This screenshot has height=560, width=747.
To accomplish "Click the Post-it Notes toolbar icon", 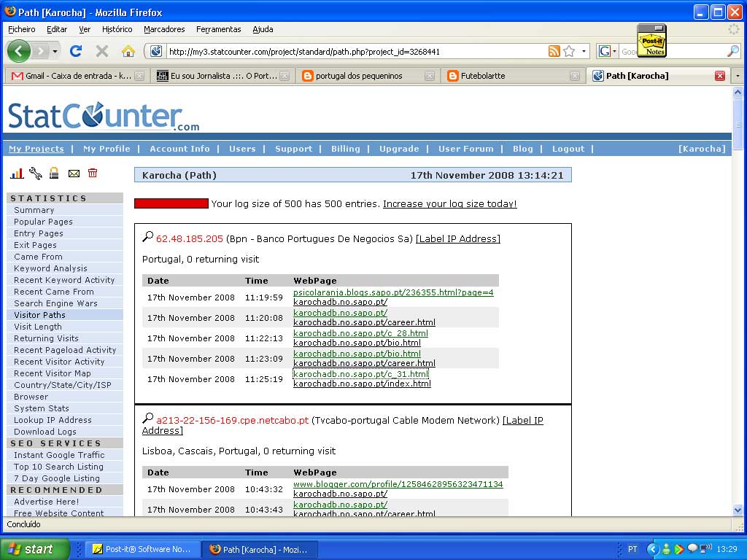I will 651,41.
